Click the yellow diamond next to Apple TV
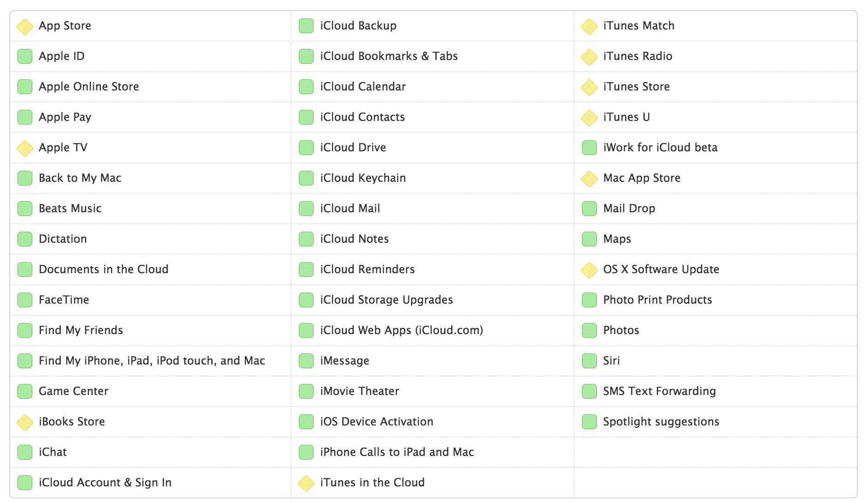The image size is (868, 503). 25,148
